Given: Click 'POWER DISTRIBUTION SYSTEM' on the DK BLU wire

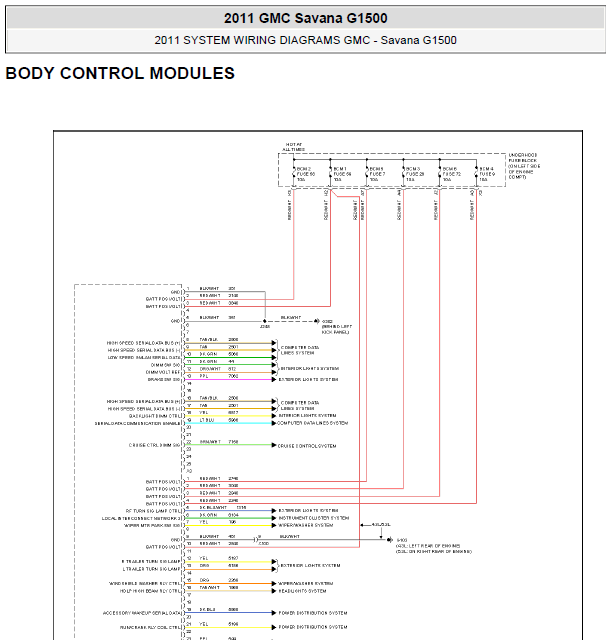Looking at the screenshot, I should [313, 613].
